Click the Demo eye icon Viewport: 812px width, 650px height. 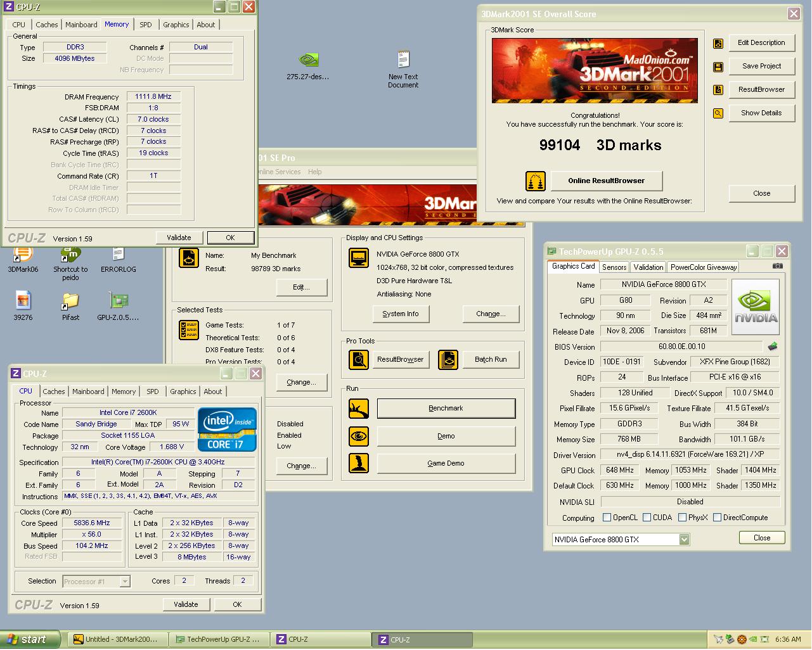click(x=359, y=436)
